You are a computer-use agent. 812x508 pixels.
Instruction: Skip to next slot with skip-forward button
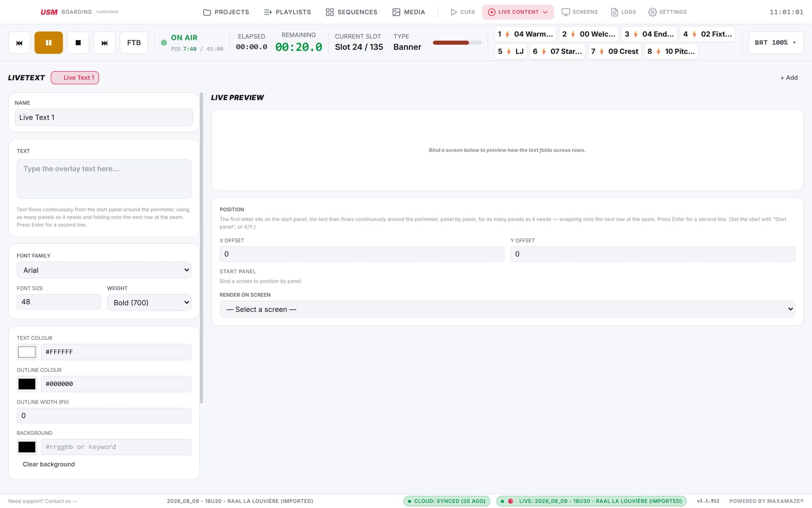105,43
